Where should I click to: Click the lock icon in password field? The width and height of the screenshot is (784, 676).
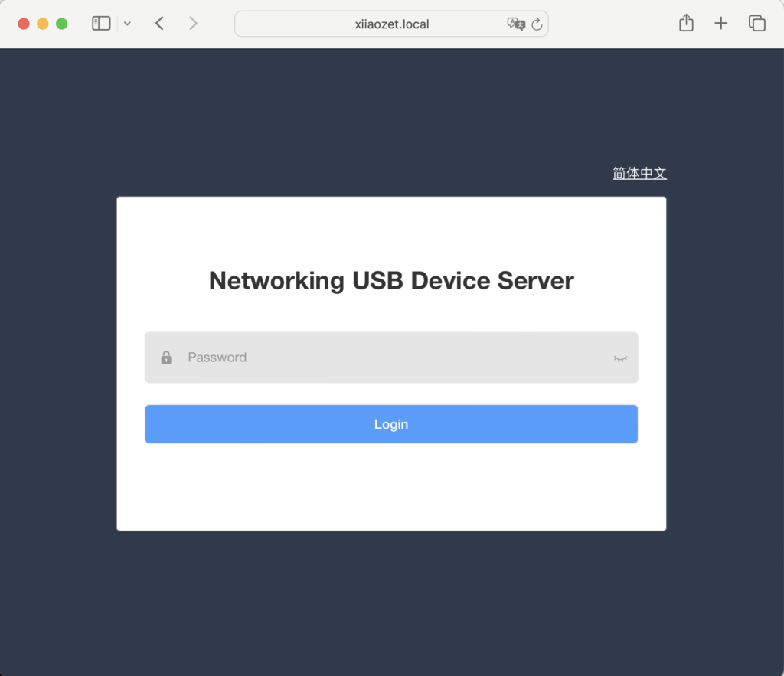166,358
